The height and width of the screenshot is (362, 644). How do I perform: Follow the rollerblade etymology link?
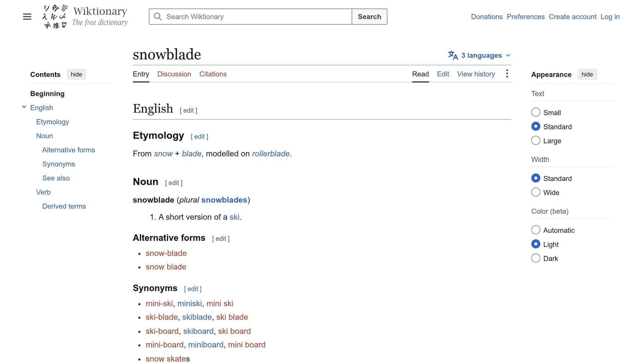pyautogui.click(x=271, y=154)
